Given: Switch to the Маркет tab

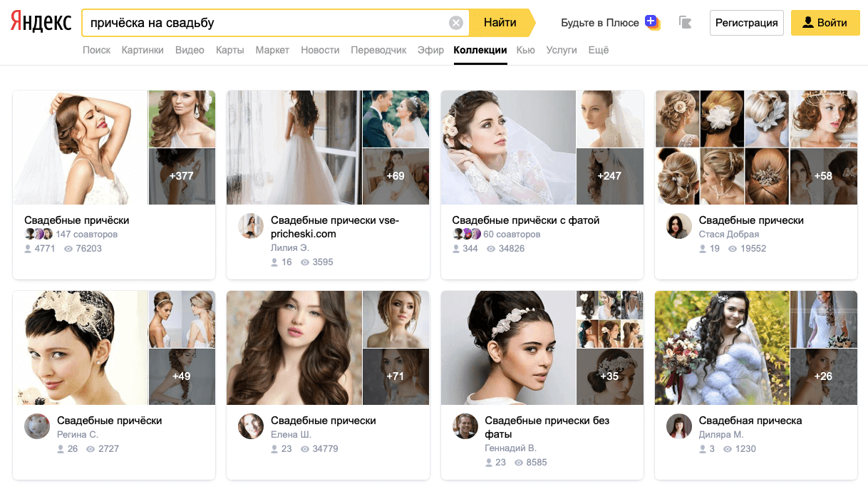Looking at the screenshot, I should [x=272, y=50].
